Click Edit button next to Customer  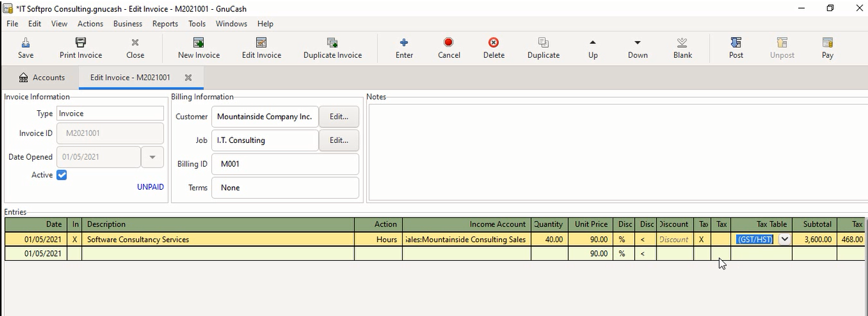click(x=338, y=116)
